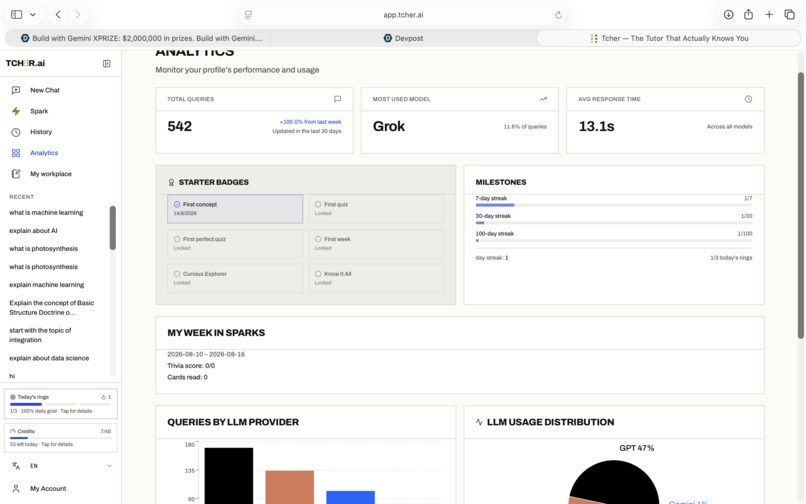Open recent chat 'start with the topic of integration'
Image resolution: width=806 pixels, height=504 pixels.
pyautogui.click(x=40, y=335)
